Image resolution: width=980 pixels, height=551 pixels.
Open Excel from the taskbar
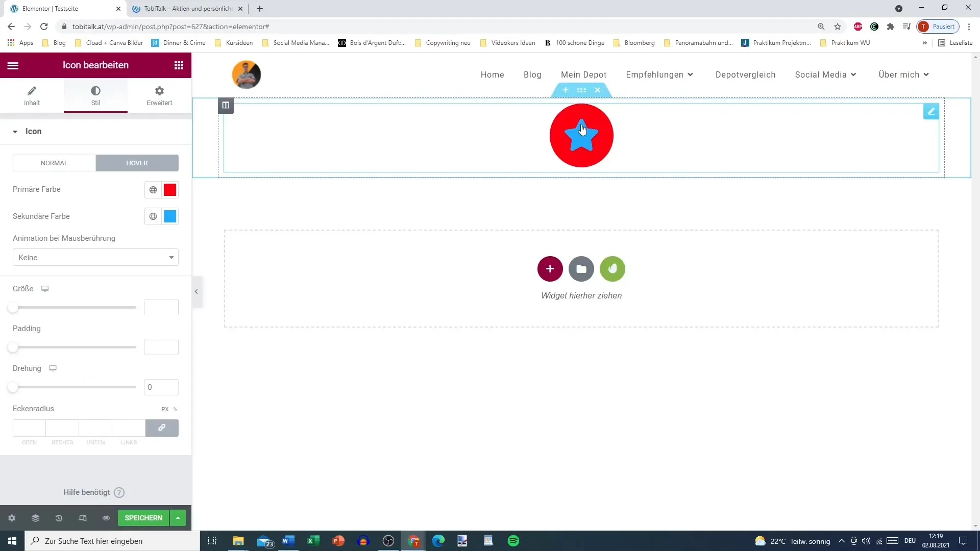313,541
